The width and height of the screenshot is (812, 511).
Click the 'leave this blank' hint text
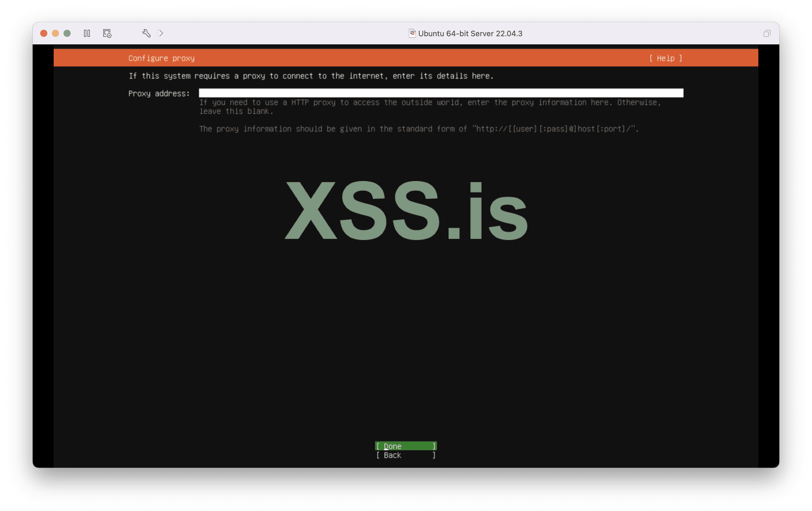pos(236,111)
